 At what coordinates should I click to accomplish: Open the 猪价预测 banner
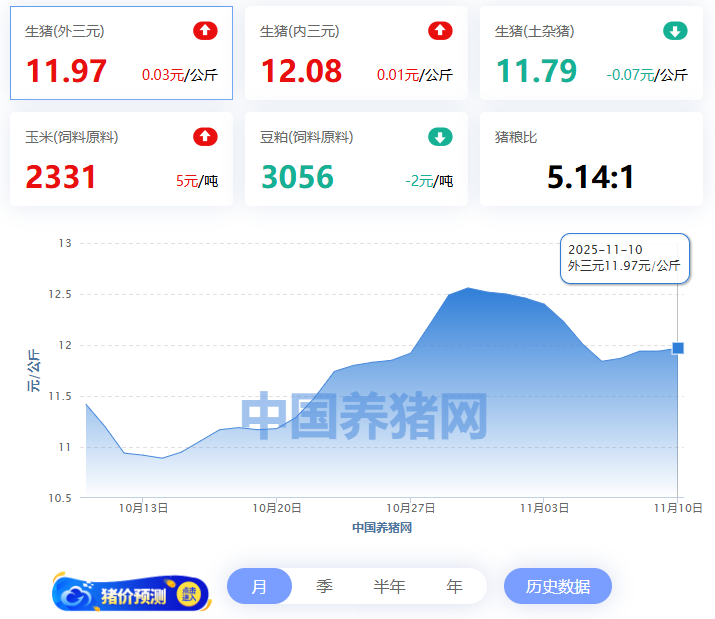131,593
